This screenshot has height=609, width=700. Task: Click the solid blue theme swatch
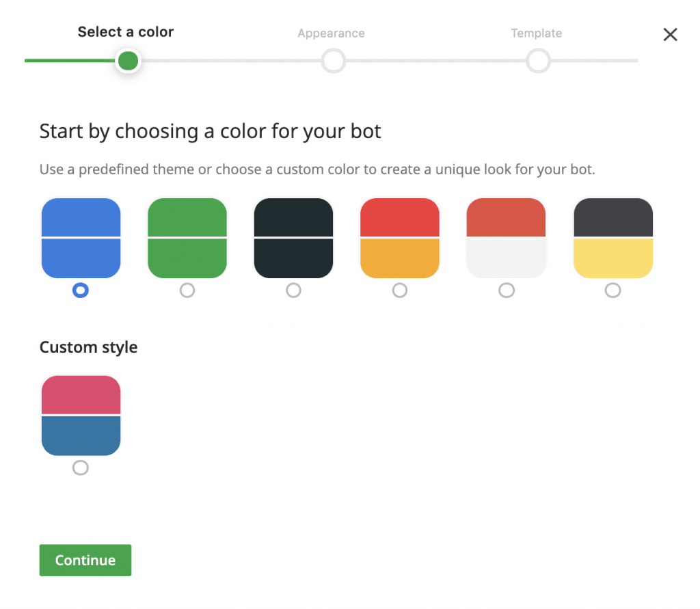point(81,238)
